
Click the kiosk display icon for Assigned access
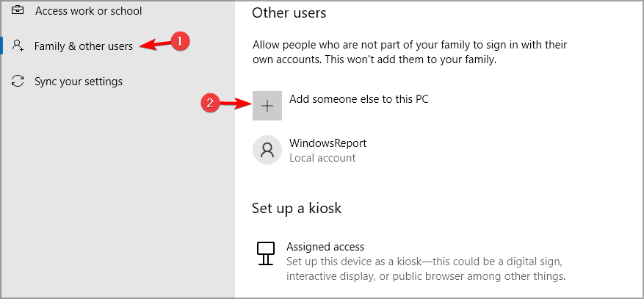point(265,253)
